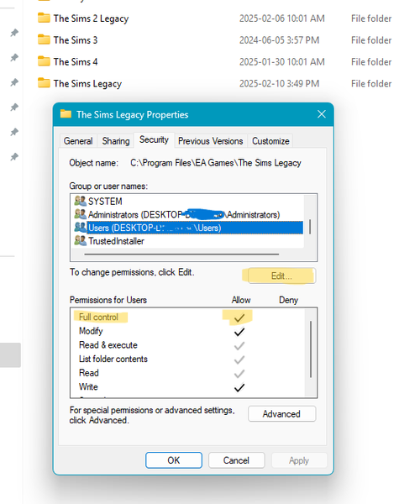
Task: Click the permissions list vertical scrollbar
Action: coord(311,349)
